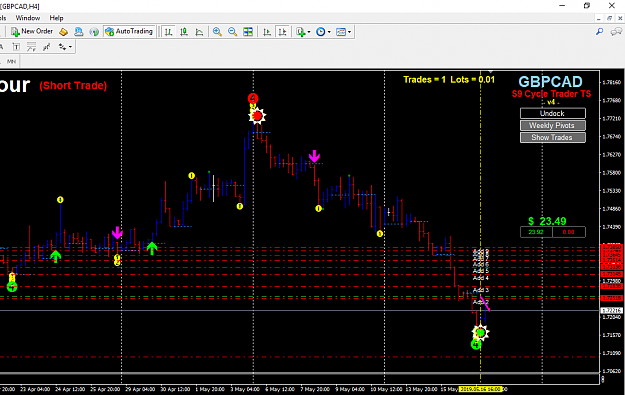Image resolution: width=625 pixels, height=395 pixels.
Task: Toggle chart shift from right border
Action: coord(283,32)
